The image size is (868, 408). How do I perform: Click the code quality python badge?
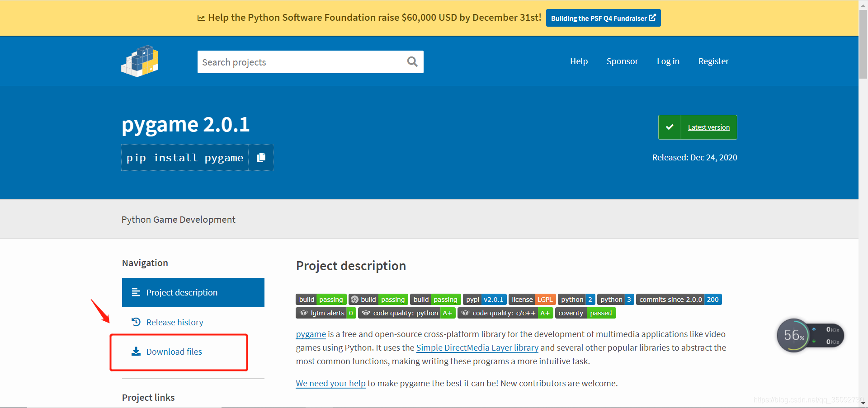point(407,313)
